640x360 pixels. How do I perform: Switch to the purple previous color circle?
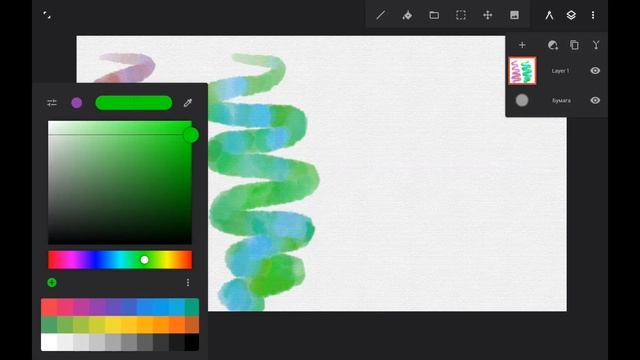76,103
